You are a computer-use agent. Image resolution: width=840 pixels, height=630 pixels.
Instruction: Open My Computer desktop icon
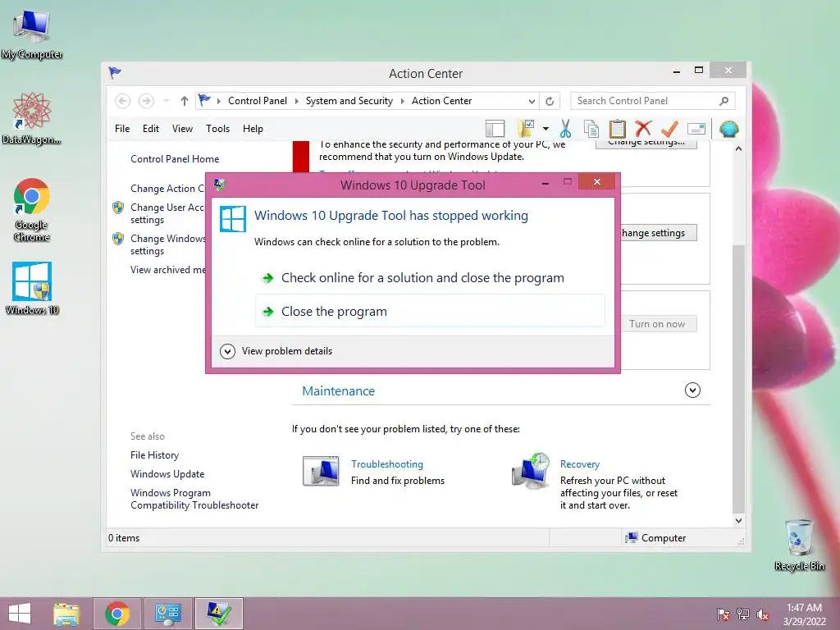[x=32, y=33]
